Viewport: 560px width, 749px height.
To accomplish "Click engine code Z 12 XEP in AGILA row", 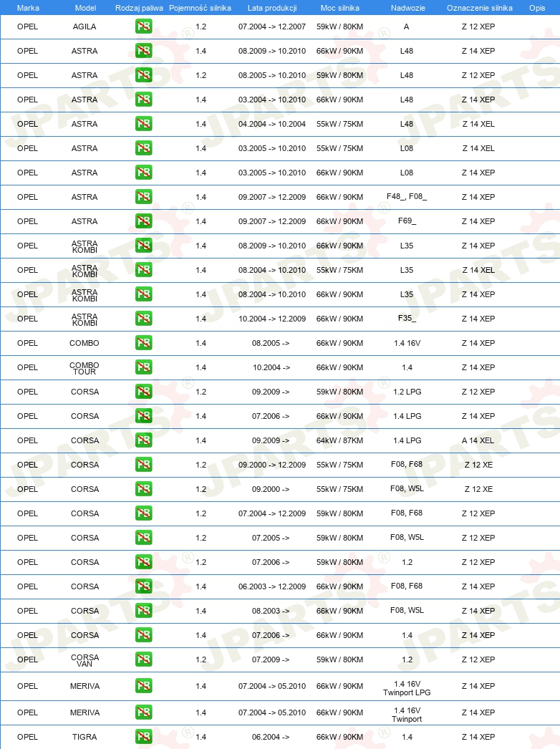I will (478, 26).
